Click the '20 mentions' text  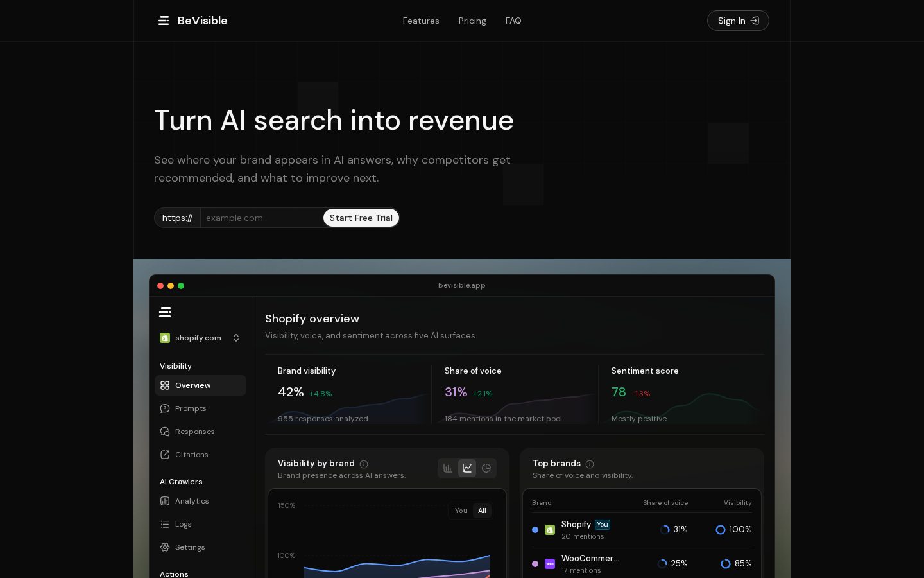pyautogui.click(x=583, y=537)
